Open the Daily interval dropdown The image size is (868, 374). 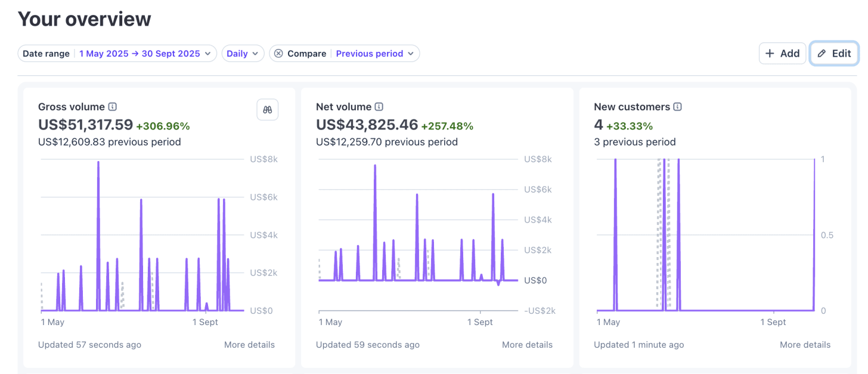pos(243,54)
